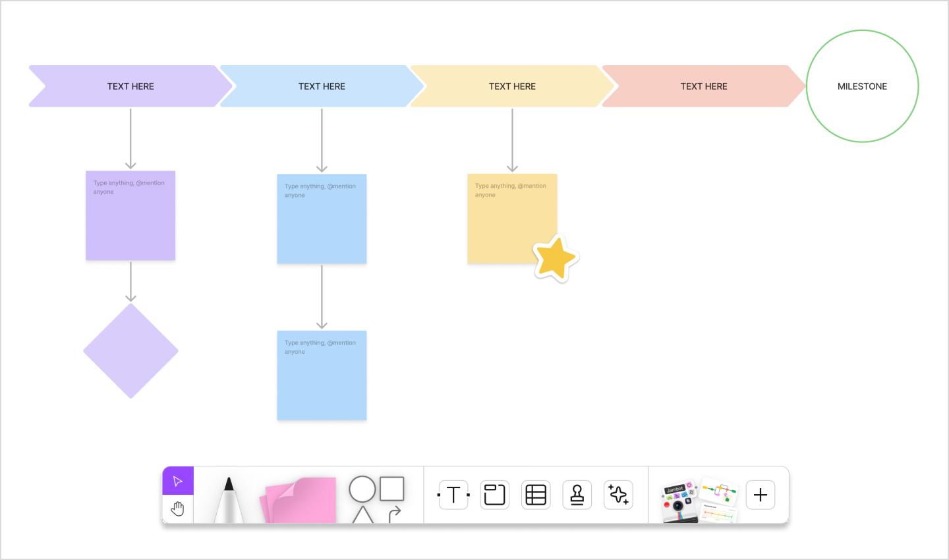Select the Stamp tool

coord(577,495)
